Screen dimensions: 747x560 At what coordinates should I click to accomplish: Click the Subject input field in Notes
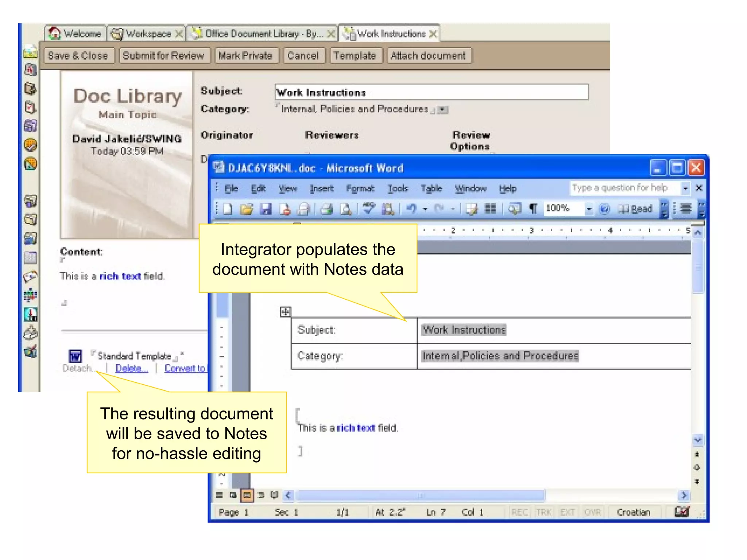click(431, 92)
